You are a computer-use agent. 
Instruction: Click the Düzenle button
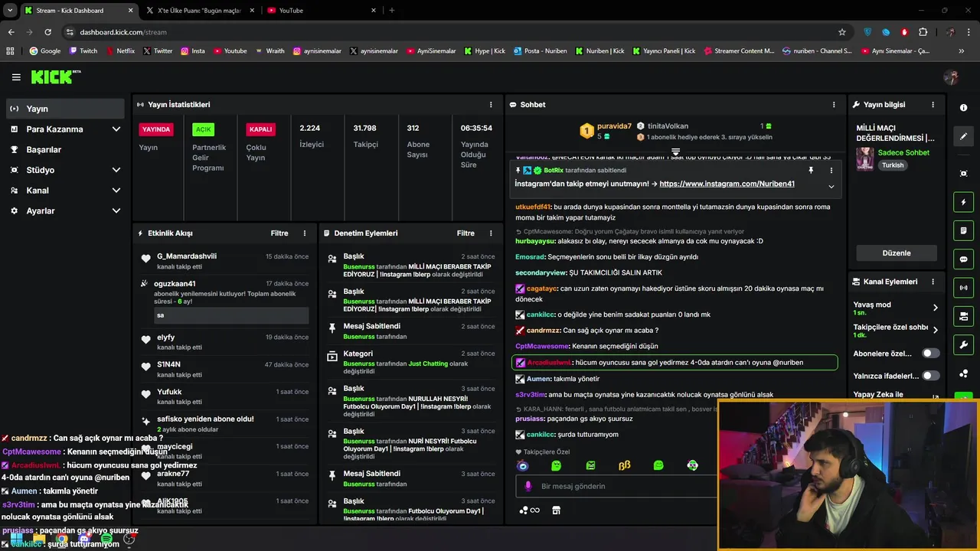click(896, 253)
